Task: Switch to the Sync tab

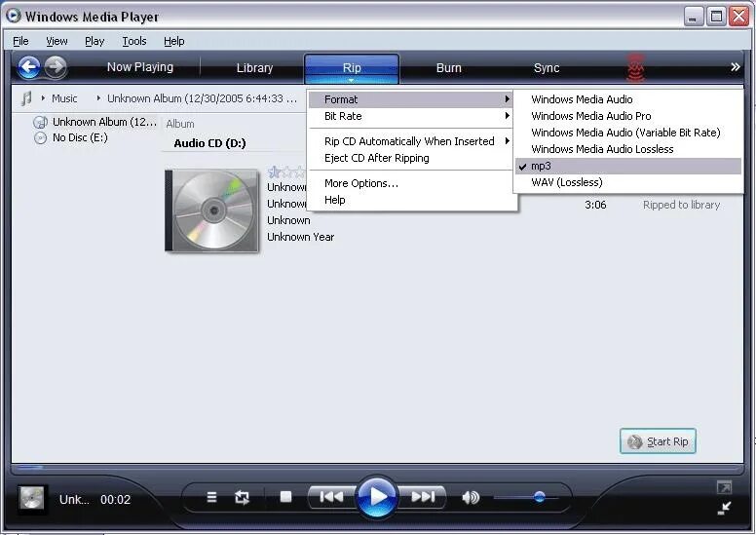Action: pos(547,67)
